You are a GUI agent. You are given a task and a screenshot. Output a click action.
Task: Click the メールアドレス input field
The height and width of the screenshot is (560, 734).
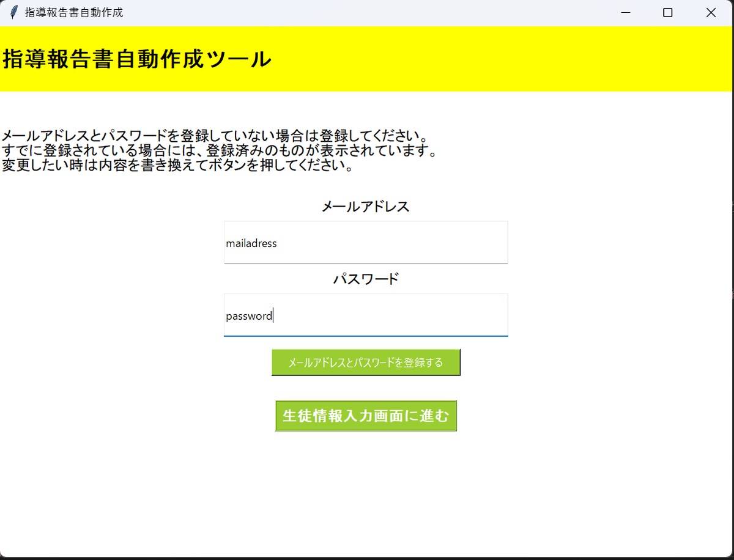pos(366,243)
